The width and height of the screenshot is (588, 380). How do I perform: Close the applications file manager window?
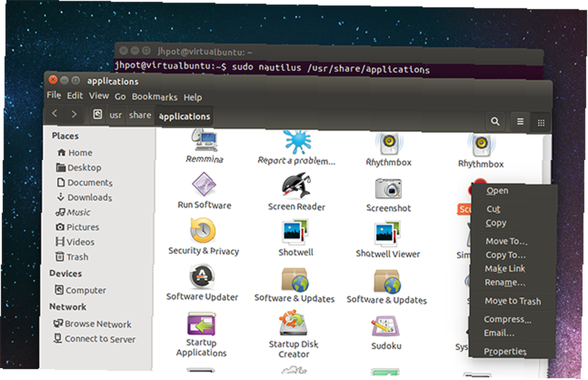coord(54,79)
